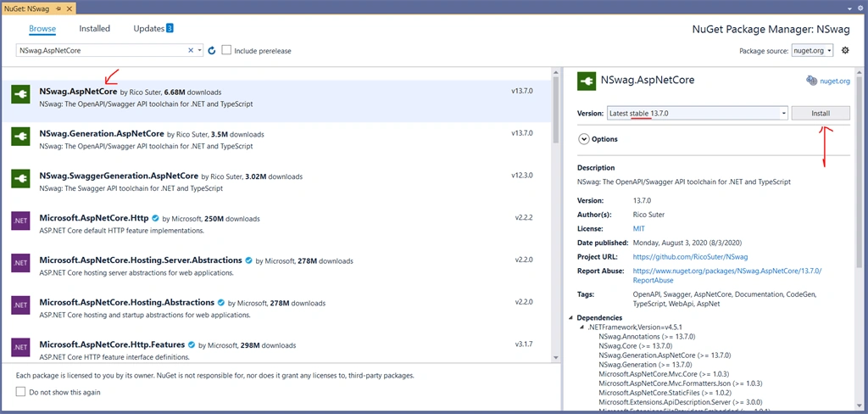Open the nuget.org link
The height and width of the screenshot is (414, 868).
(835, 81)
